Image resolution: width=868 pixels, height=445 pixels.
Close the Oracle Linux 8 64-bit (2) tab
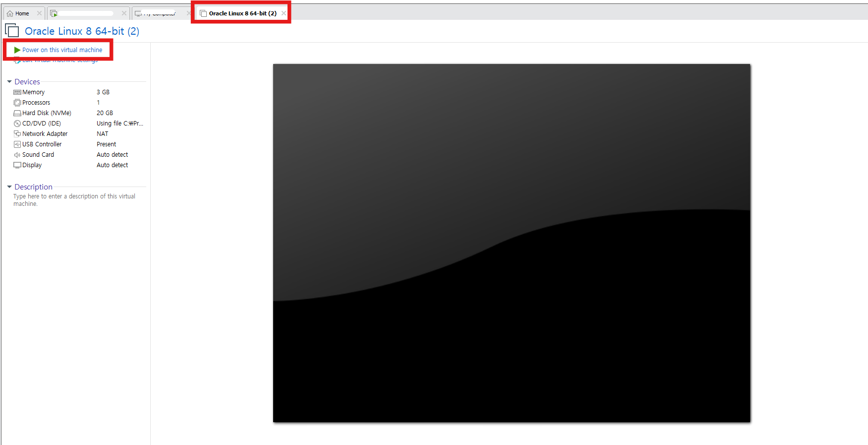tap(284, 13)
